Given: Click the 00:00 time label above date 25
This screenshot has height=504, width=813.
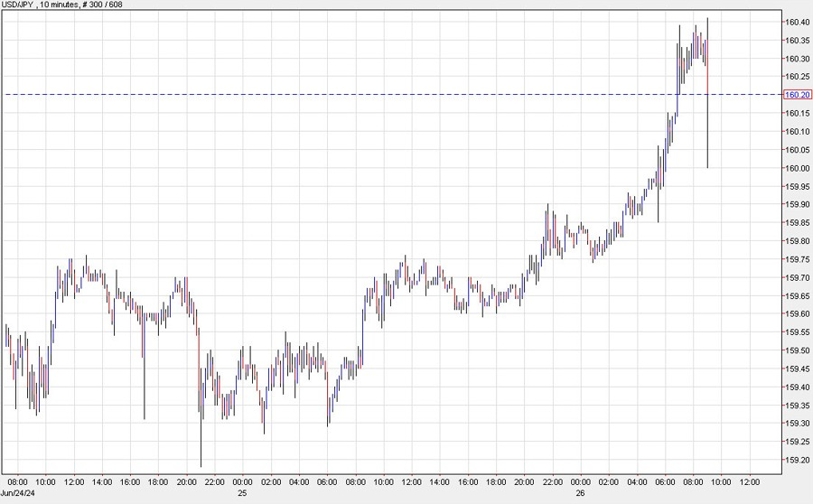Looking at the screenshot, I should click(243, 481).
